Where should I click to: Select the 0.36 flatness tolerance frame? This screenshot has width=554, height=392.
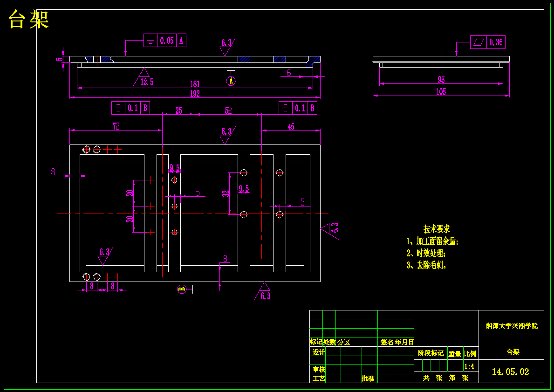tap(487, 42)
